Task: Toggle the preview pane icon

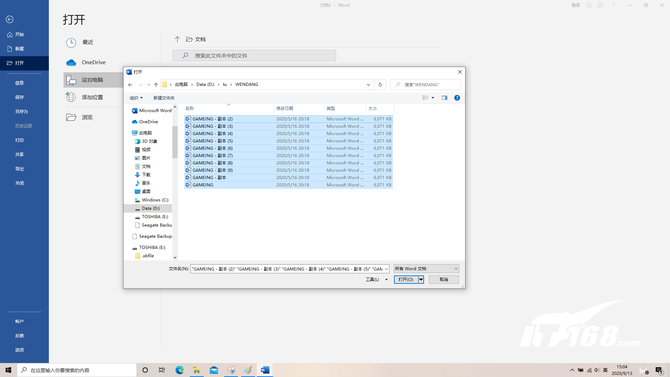Action: pos(444,98)
